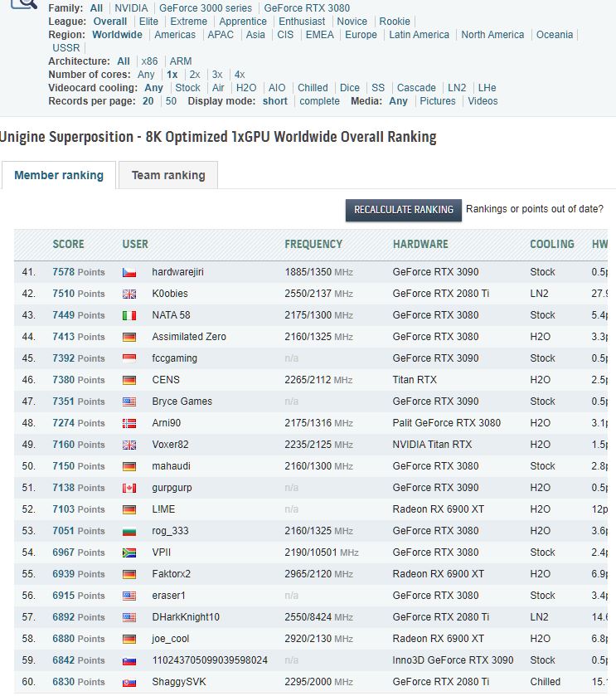Click Inno3D GeForce RTX 3090 hardware entry
The width and height of the screenshot is (616, 696).
(x=453, y=660)
